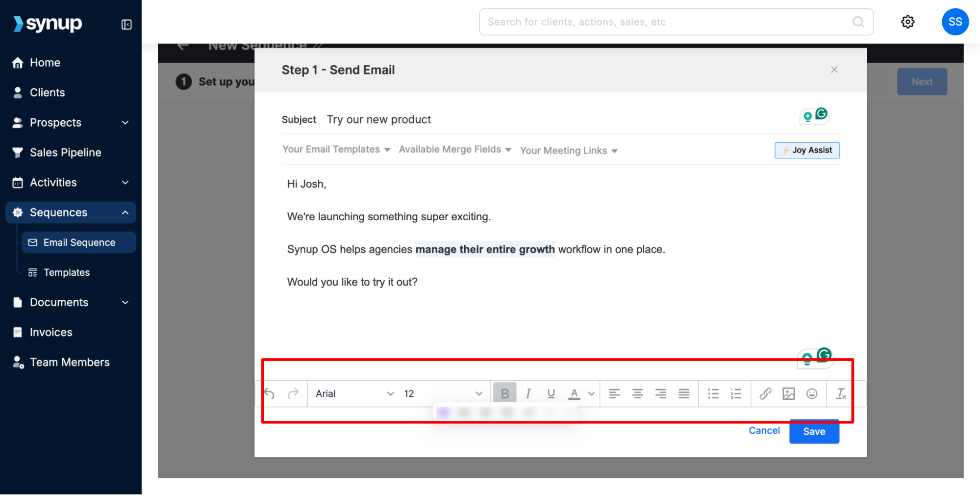Click the lightbulb suggestion icon in subject line
Screen dimensions: 980x495
807,117
